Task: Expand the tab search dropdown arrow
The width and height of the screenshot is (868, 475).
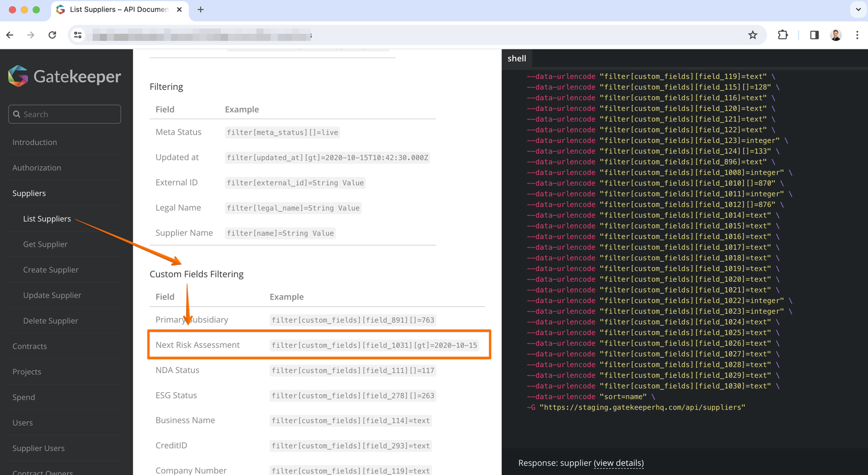Action: tap(858, 10)
